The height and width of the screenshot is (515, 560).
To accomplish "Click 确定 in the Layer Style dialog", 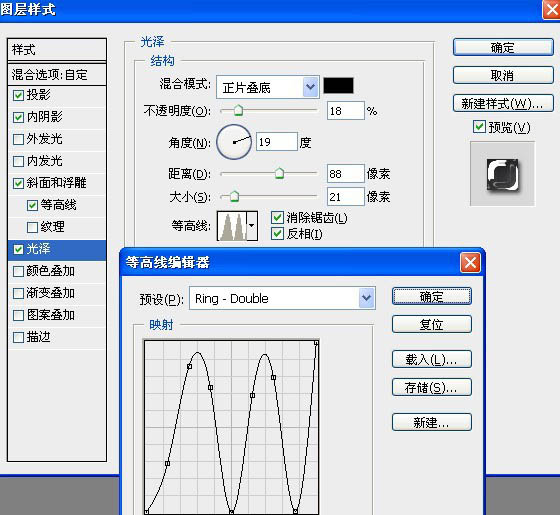I will (503, 47).
